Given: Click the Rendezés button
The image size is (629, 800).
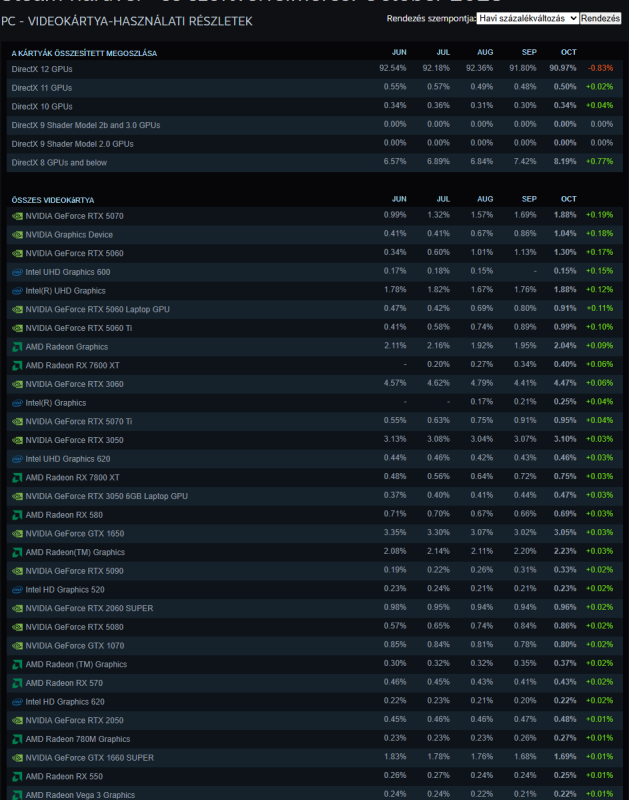Looking at the screenshot, I should click(600, 18).
